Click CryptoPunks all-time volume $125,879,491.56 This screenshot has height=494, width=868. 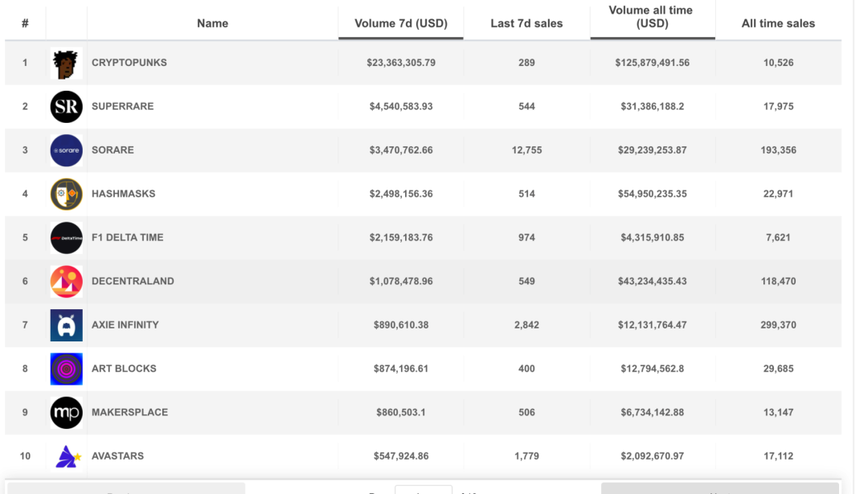coord(652,63)
